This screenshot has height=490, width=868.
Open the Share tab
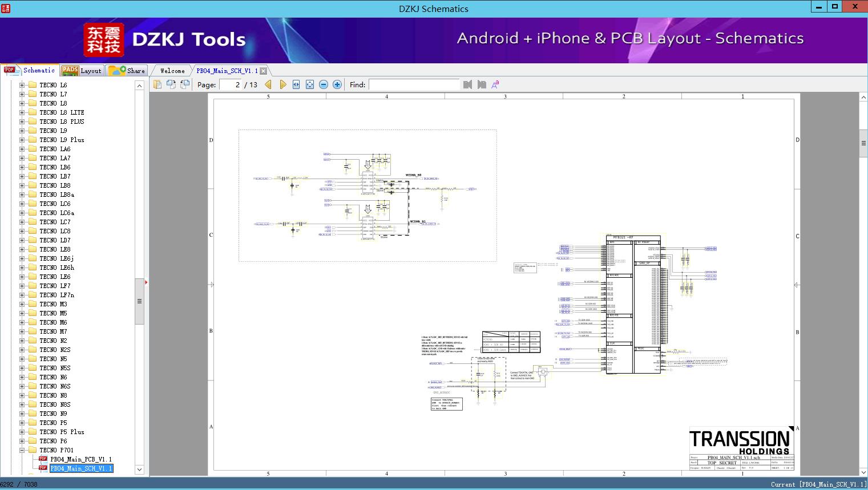tap(128, 71)
